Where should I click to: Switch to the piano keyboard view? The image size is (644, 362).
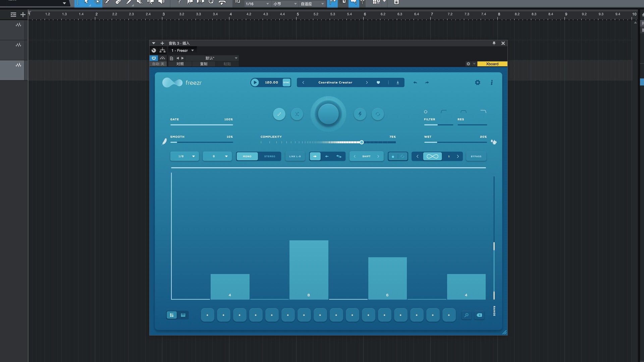point(183,315)
